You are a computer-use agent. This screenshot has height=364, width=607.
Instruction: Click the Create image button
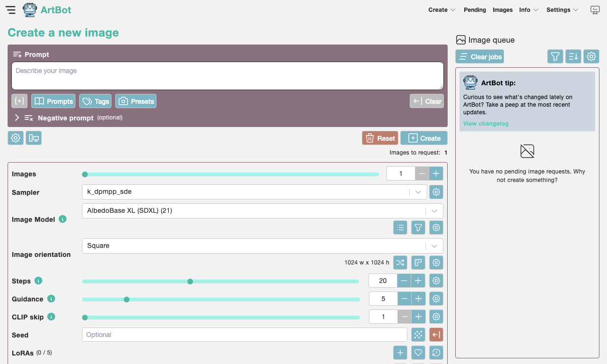424,138
